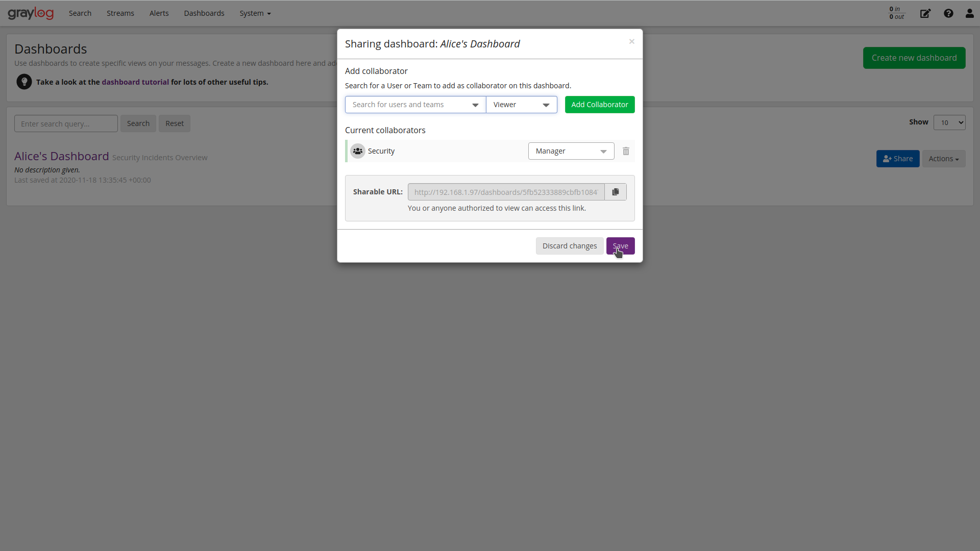Image resolution: width=980 pixels, height=551 pixels.
Task: Open the Show entries count dropdown
Action: (x=950, y=122)
